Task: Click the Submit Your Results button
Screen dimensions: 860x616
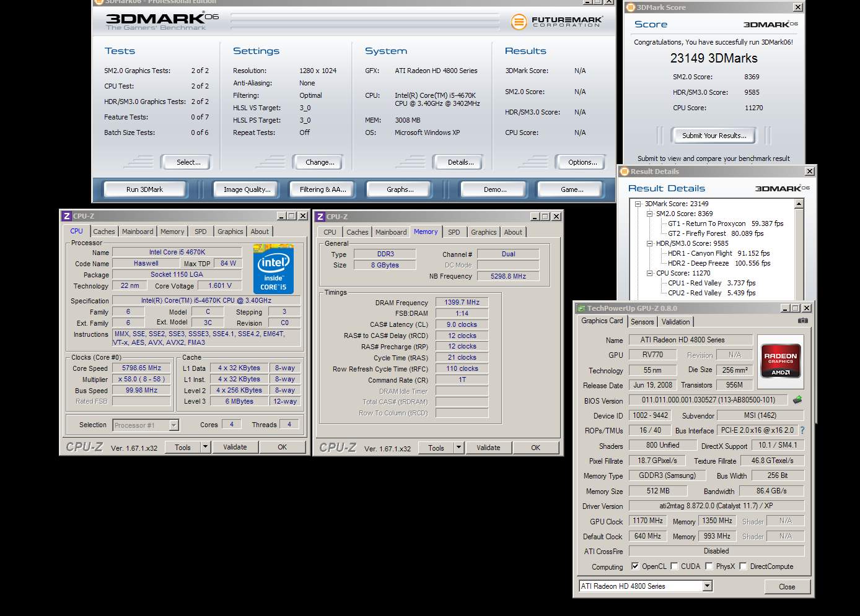Action: tap(714, 135)
